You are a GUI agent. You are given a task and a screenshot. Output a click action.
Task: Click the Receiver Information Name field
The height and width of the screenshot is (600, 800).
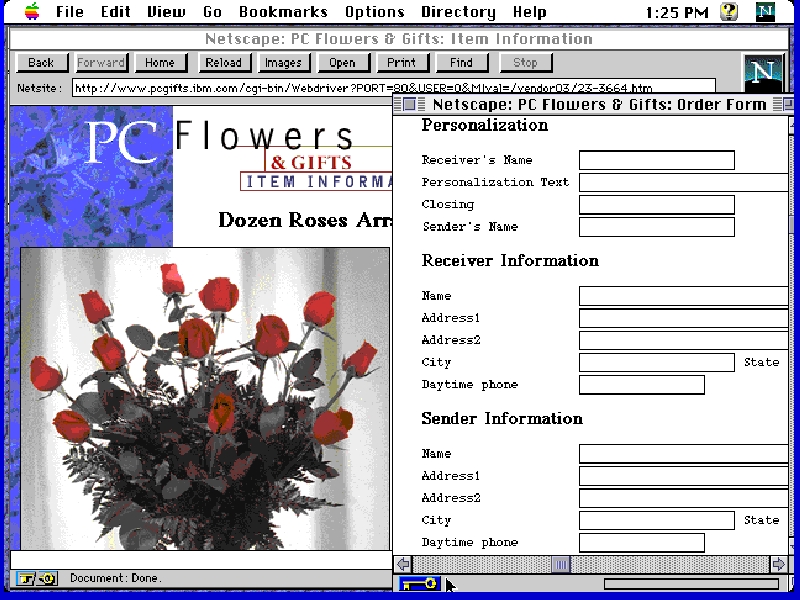click(684, 296)
